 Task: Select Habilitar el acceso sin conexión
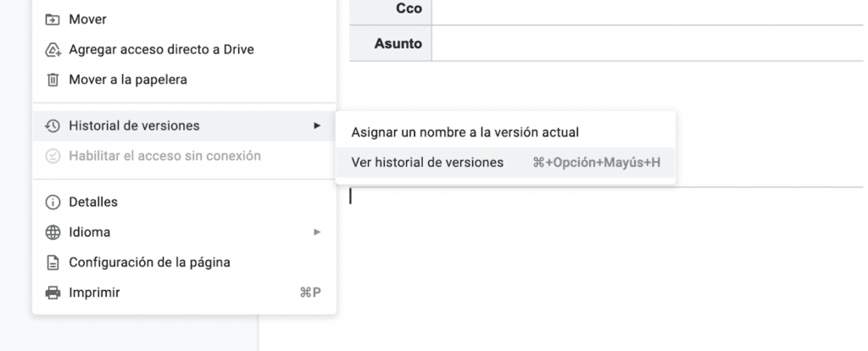pos(164,156)
